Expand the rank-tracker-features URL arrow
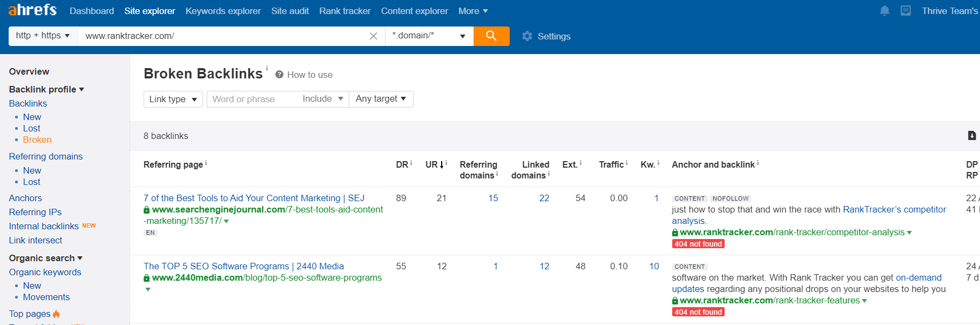Image resolution: width=980 pixels, height=325 pixels. click(x=864, y=301)
